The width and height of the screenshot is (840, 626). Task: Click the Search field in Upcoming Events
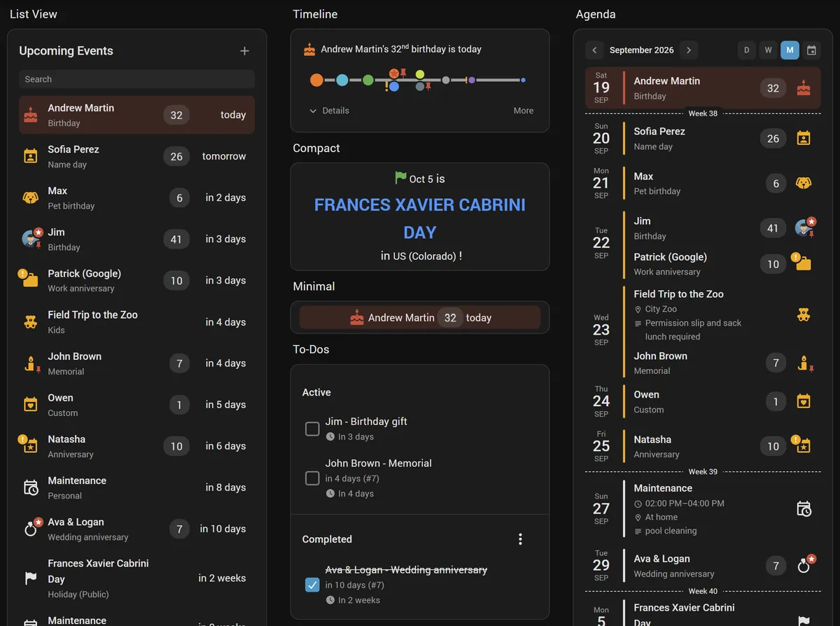tap(136, 79)
